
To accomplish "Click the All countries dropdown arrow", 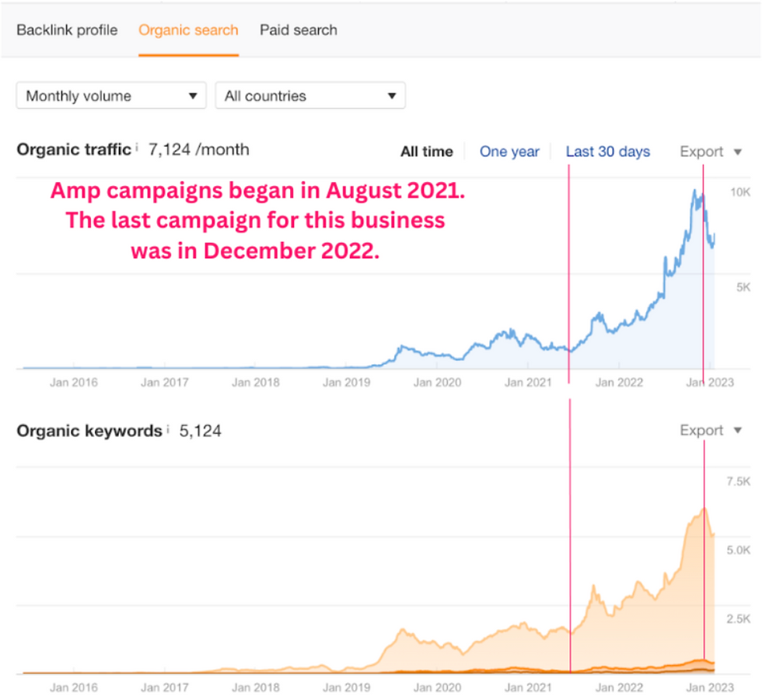I will point(392,96).
